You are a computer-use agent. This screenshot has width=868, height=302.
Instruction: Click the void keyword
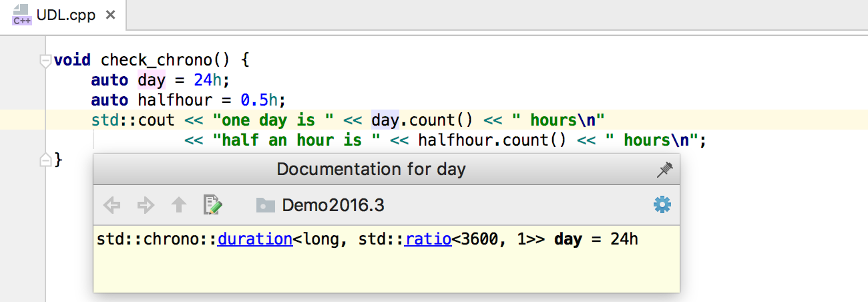coord(72,60)
